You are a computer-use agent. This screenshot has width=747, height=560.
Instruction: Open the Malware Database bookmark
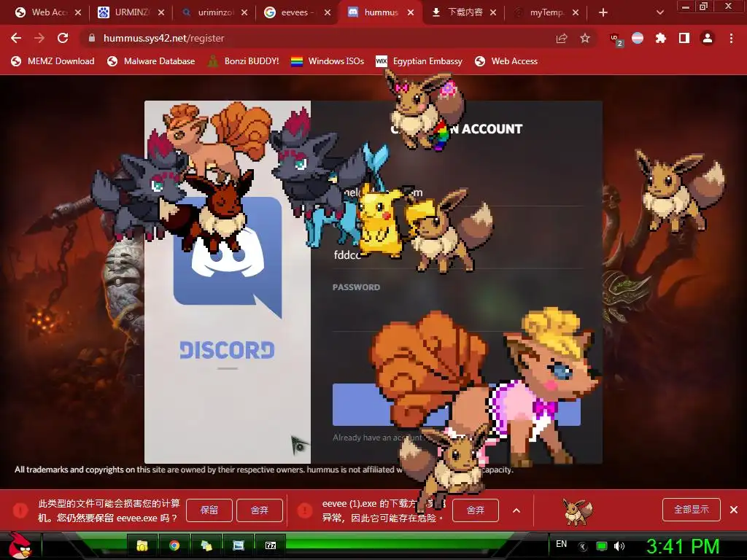pos(151,61)
